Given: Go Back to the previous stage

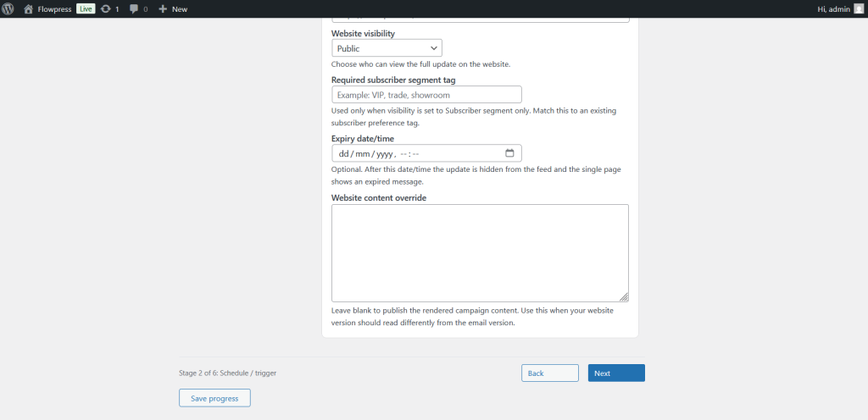Looking at the screenshot, I should (549, 373).
